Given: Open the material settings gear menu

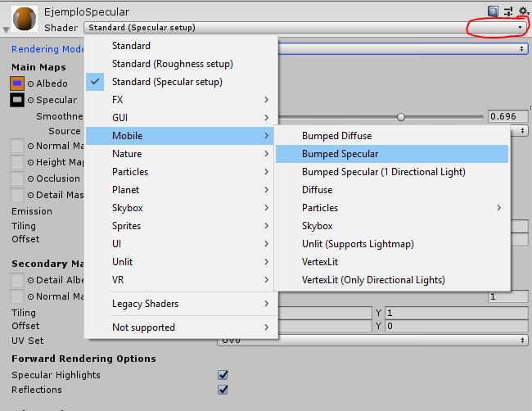Looking at the screenshot, I should [524, 11].
